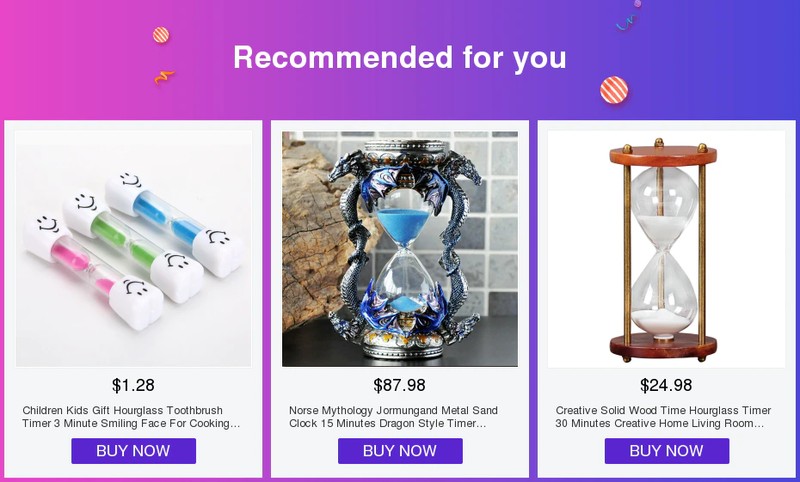Image resolution: width=800 pixels, height=482 pixels.
Task: Click the small striped ball near heading
Action: pyautogui.click(x=161, y=35)
